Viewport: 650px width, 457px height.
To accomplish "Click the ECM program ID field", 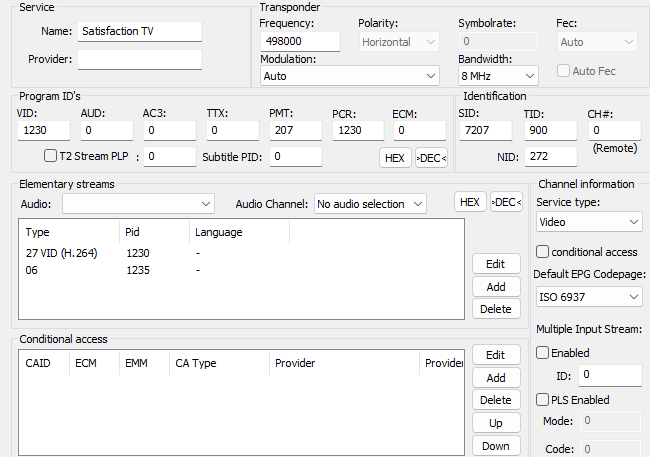I will 420,131.
